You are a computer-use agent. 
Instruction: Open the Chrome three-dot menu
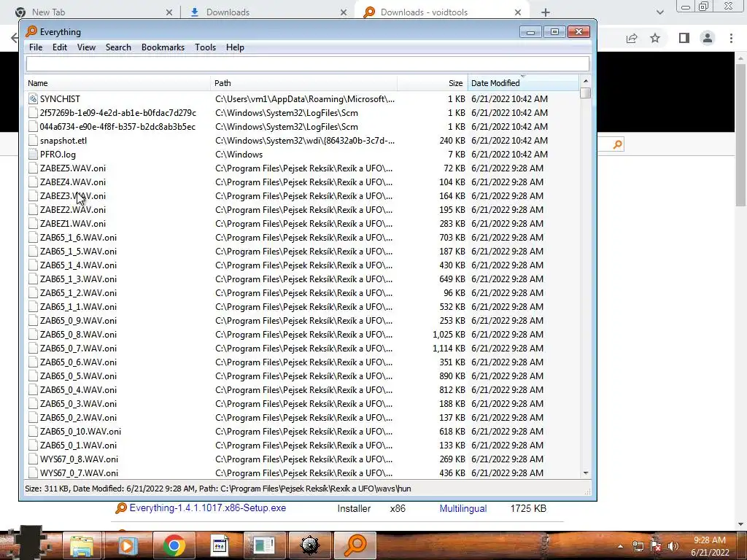point(731,38)
